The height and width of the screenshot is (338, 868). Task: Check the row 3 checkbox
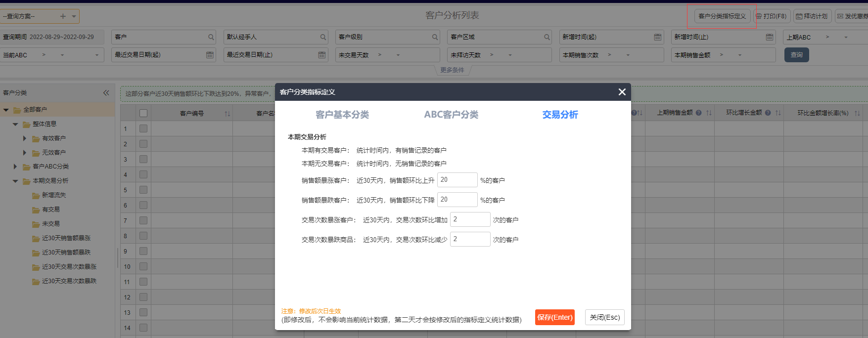click(143, 159)
